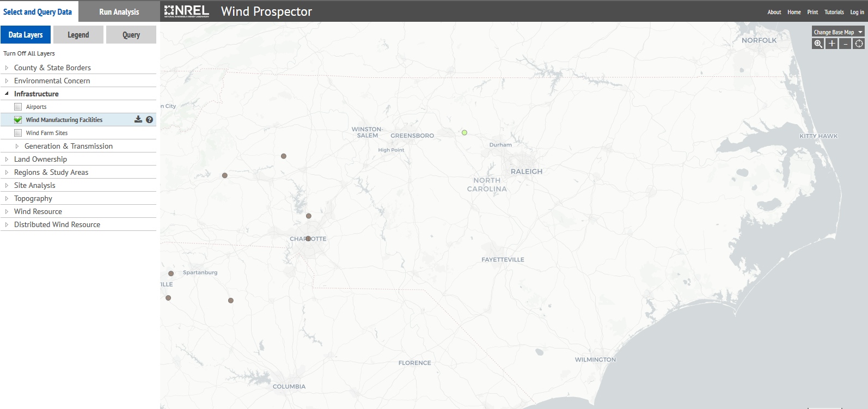868x409 pixels.
Task: Open help for Wind Manufacturing Facilities
Action: point(149,120)
